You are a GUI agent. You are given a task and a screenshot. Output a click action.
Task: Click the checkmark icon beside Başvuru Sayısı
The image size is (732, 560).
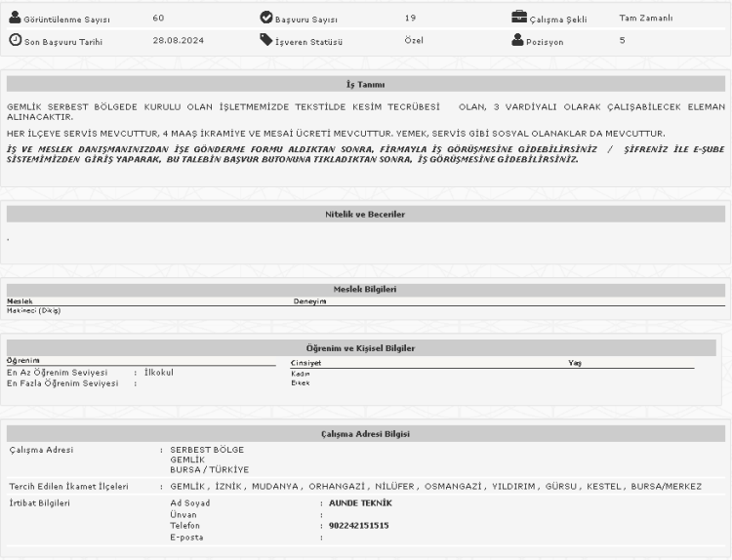(x=266, y=18)
